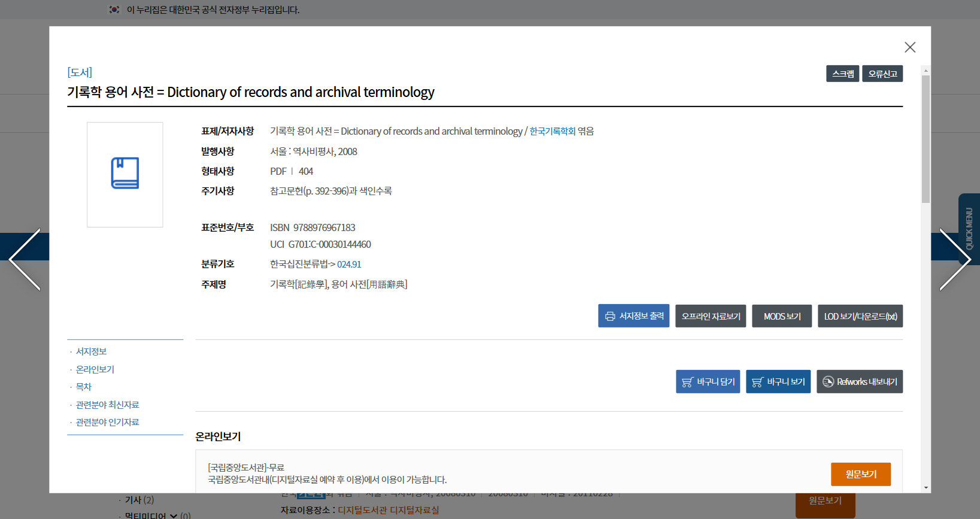Add item to cart with 바구니 담기
Viewport: 980px width, 519px height.
(708, 382)
